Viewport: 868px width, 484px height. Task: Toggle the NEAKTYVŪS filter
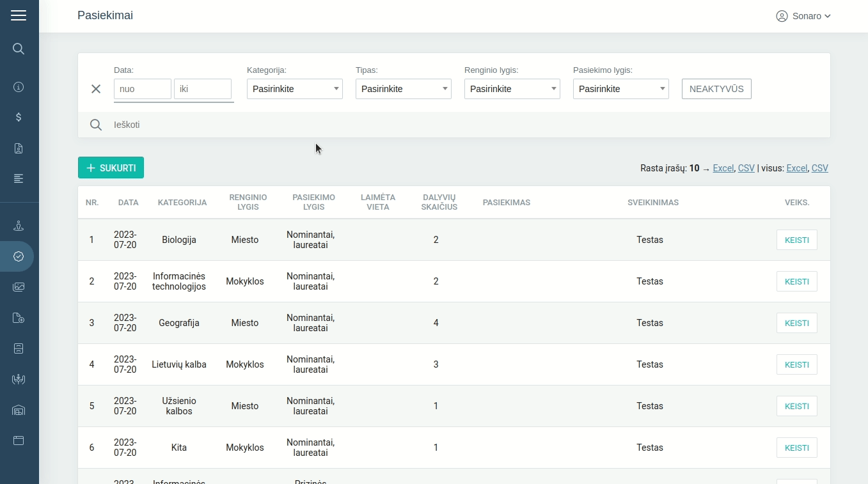click(x=716, y=89)
